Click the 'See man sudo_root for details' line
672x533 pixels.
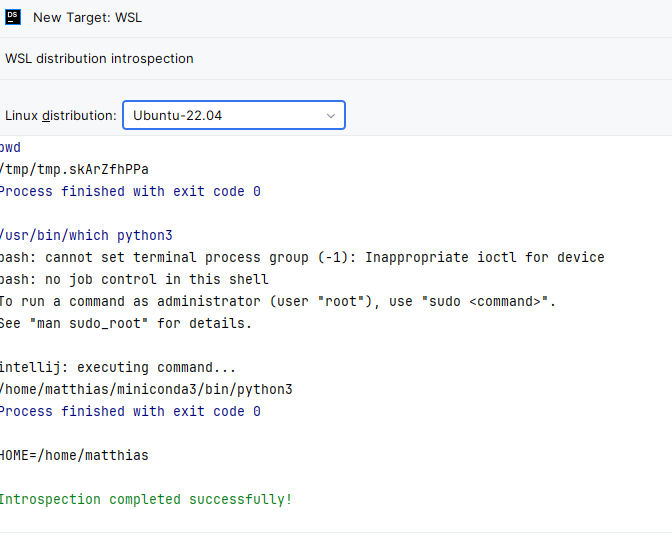click(126, 323)
